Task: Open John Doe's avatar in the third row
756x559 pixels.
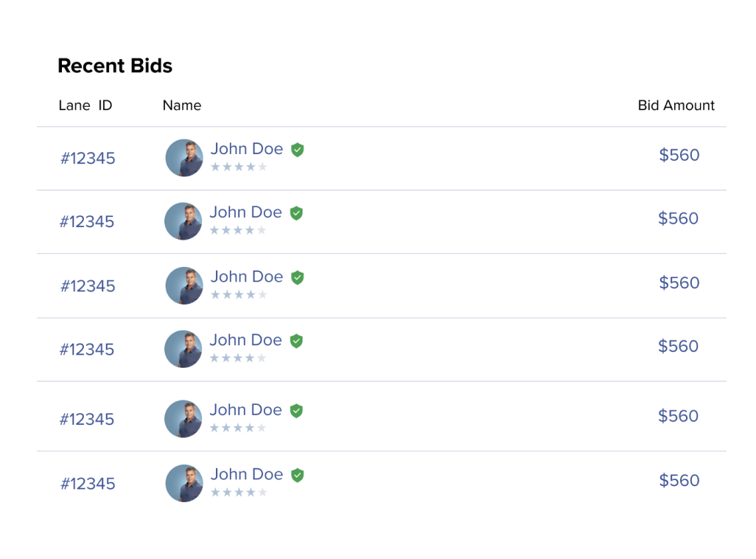Action: coord(184,286)
